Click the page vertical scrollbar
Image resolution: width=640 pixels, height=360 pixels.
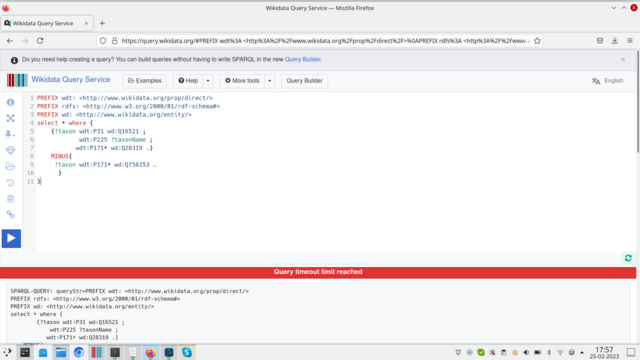[x=638, y=102]
